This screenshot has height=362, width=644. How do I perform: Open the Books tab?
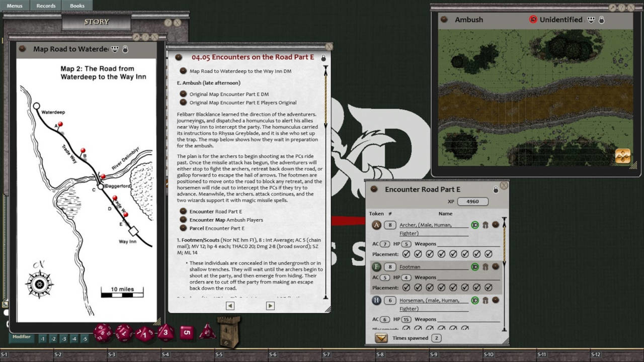(76, 6)
